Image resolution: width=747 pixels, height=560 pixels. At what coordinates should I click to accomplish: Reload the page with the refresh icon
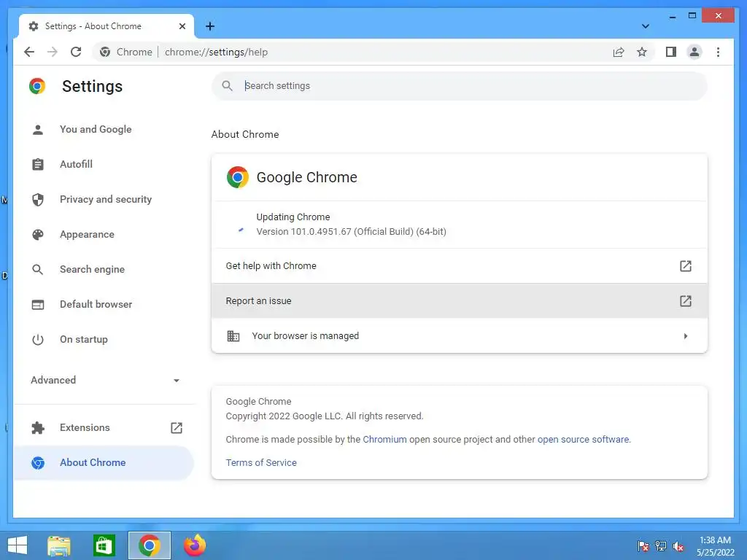(x=76, y=52)
